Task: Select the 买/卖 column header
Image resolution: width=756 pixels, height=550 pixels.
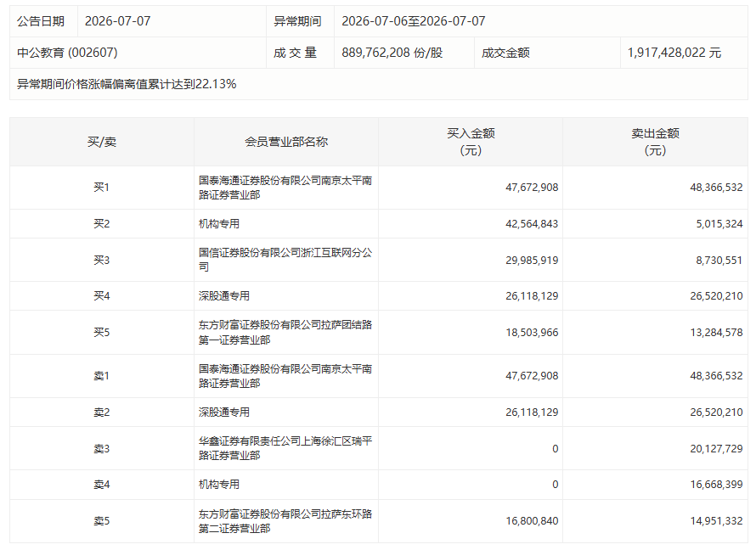Action: pyautogui.click(x=102, y=142)
